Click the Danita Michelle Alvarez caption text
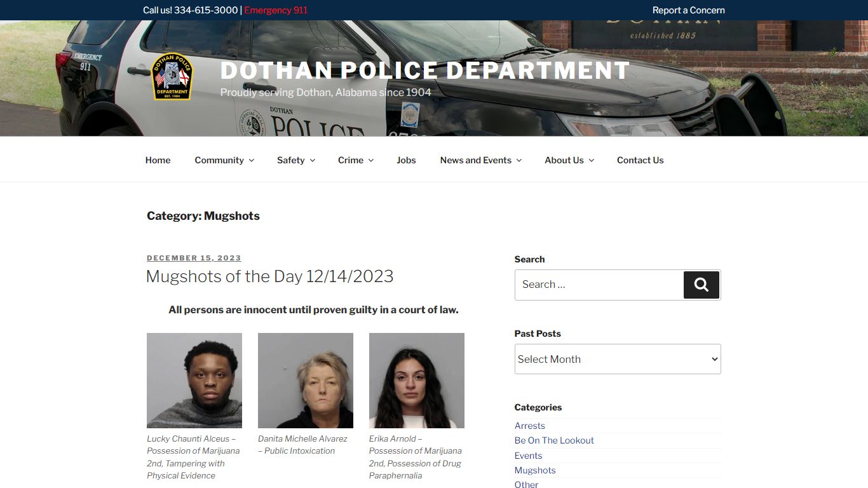The width and height of the screenshot is (868, 488). tap(302, 445)
